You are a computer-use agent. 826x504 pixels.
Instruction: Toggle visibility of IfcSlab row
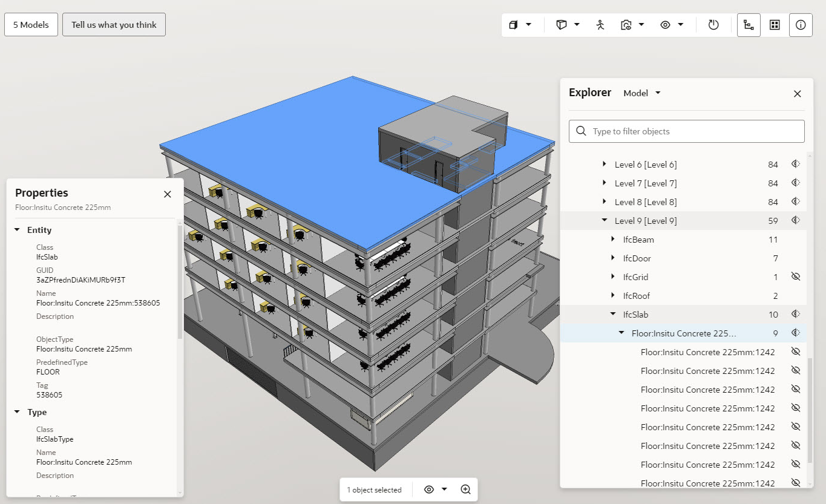pos(796,314)
